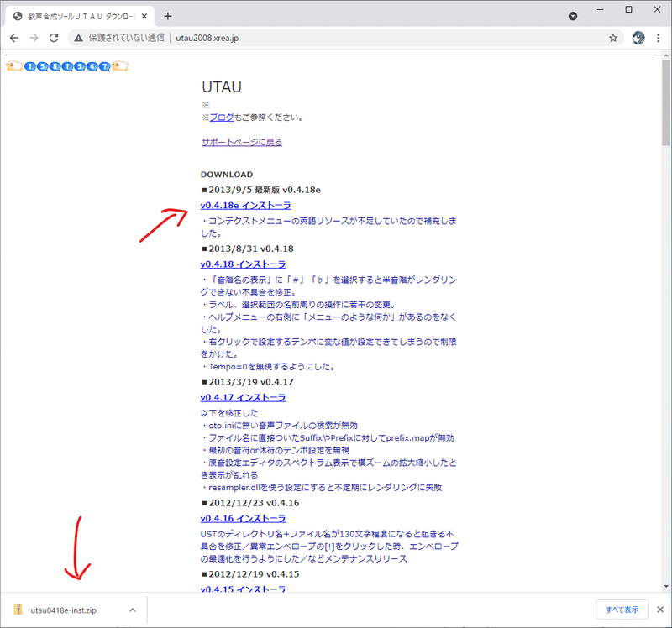Viewport: 672px width, 628px height.
Task: Click the not-secure warning triangle icon
Action: click(78, 38)
